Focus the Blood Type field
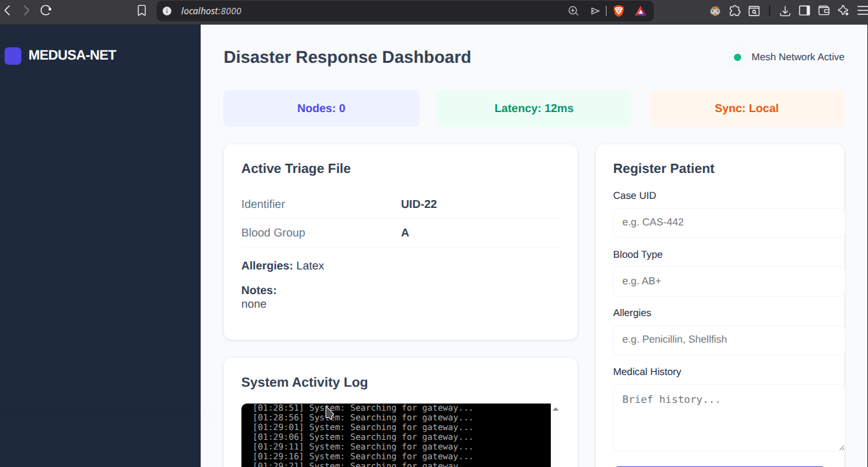The image size is (868, 467). 729,281
